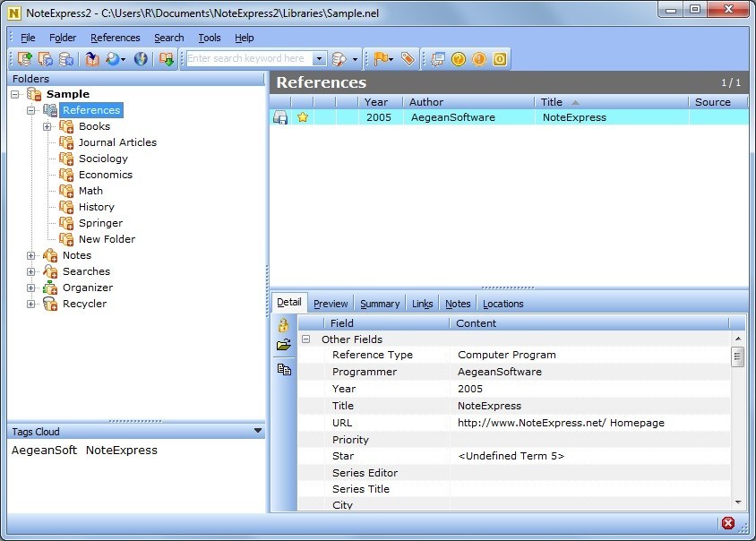This screenshot has width=756, height=541.
Task: Click the search keyword input field
Action: pos(249,59)
